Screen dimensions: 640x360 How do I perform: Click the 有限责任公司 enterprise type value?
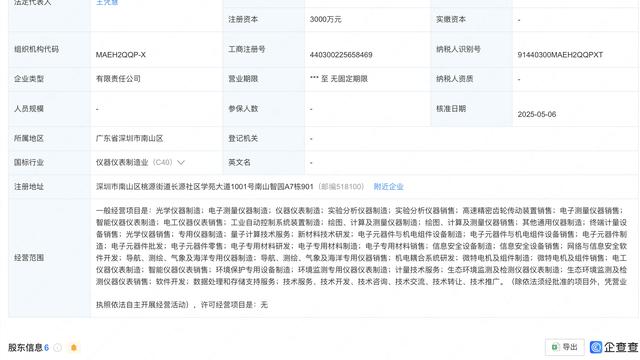tap(118, 78)
